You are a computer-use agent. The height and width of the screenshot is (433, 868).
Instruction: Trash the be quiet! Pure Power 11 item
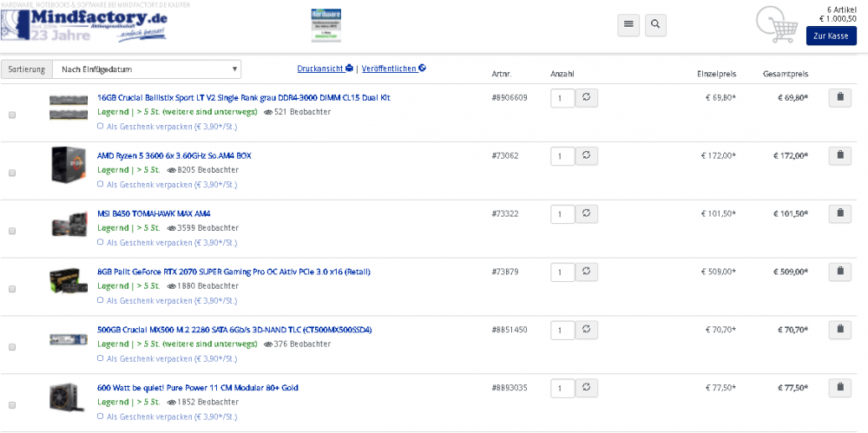pyautogui.click(x=839, y=387)
